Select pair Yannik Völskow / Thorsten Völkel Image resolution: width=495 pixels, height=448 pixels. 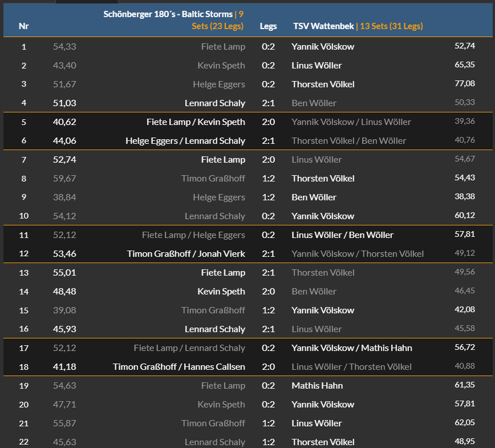tap(358, 254)
